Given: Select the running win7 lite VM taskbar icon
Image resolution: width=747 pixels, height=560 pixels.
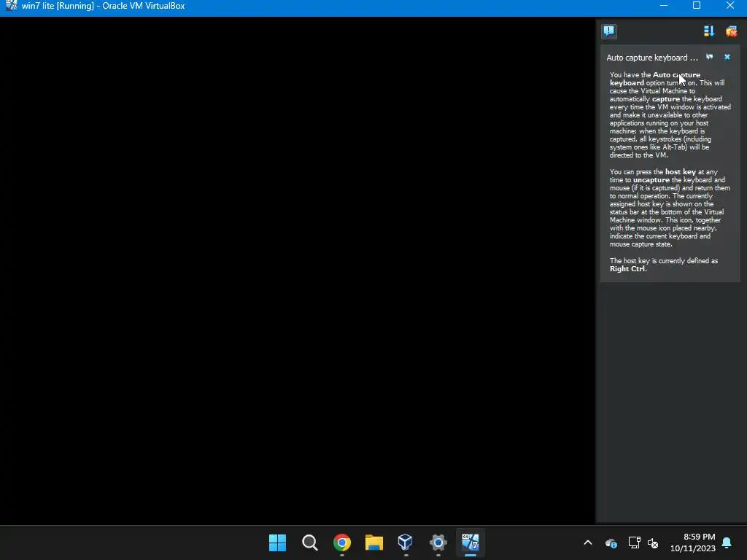Looking at the screenshot, I should tap(471, 542).
